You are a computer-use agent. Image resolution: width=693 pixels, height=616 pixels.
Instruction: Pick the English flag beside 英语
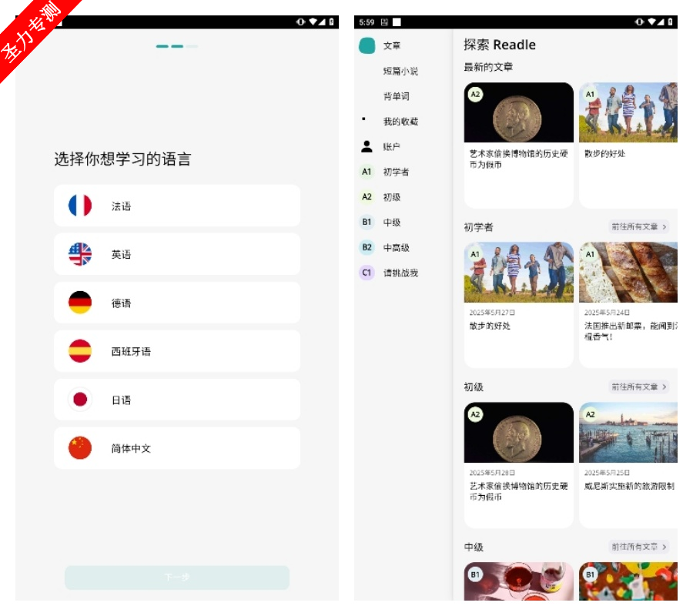tap(80, 254)
